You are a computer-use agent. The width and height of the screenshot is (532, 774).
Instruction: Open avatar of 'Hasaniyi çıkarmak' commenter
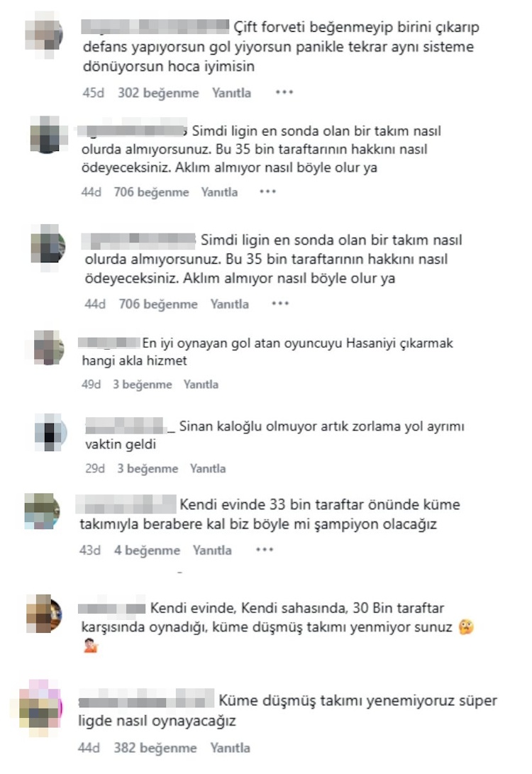[48, 348]
